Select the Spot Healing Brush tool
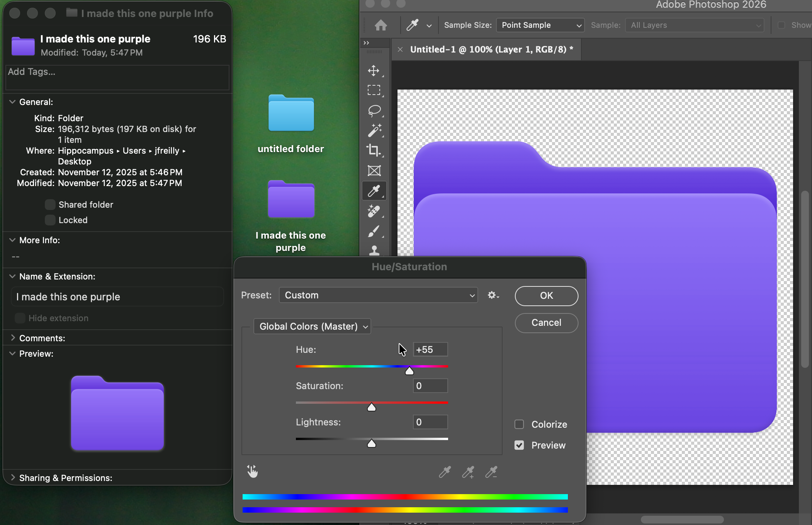Screen dimensions: 812x525 374,211
